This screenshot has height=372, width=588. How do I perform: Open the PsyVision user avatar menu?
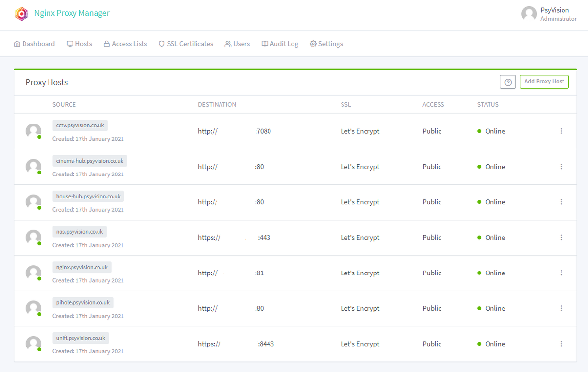pos(529,14)
